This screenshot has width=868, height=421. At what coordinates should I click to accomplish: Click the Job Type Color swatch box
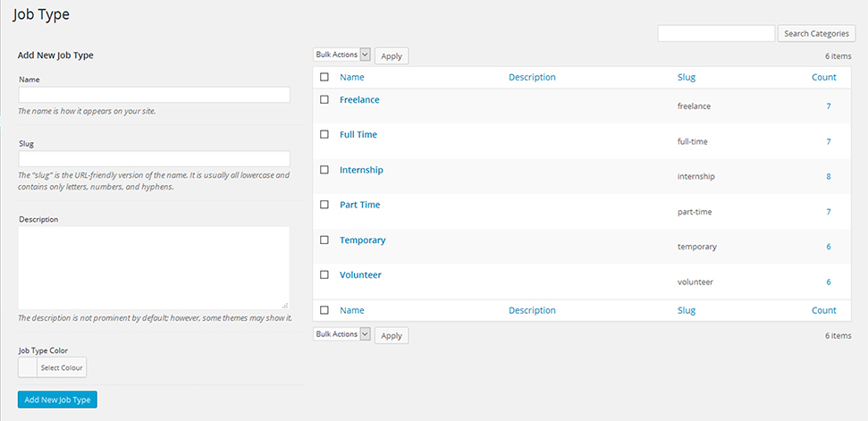28,368
